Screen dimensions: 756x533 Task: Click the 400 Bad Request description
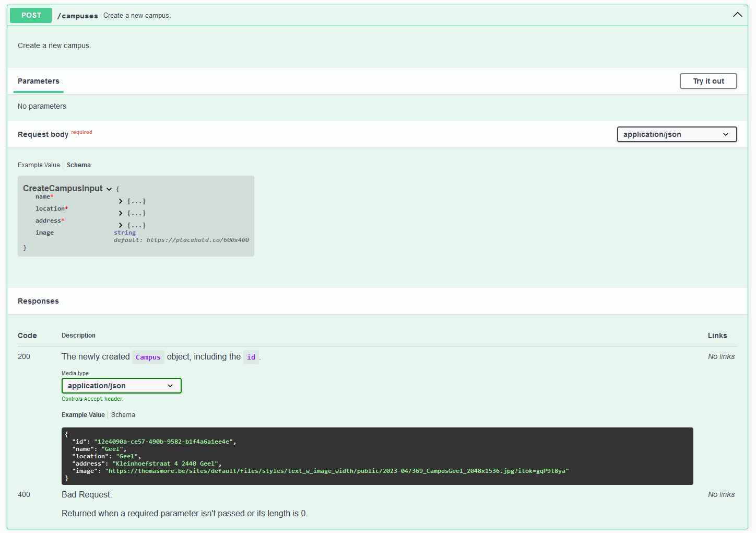pyautogui.click(x=87, y=494)
